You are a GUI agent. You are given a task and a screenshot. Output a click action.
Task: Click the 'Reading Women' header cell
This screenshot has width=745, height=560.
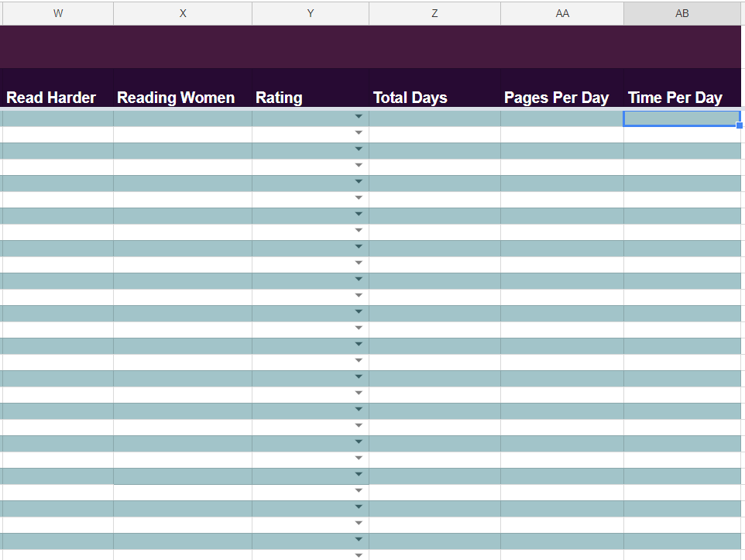[183, 88]
